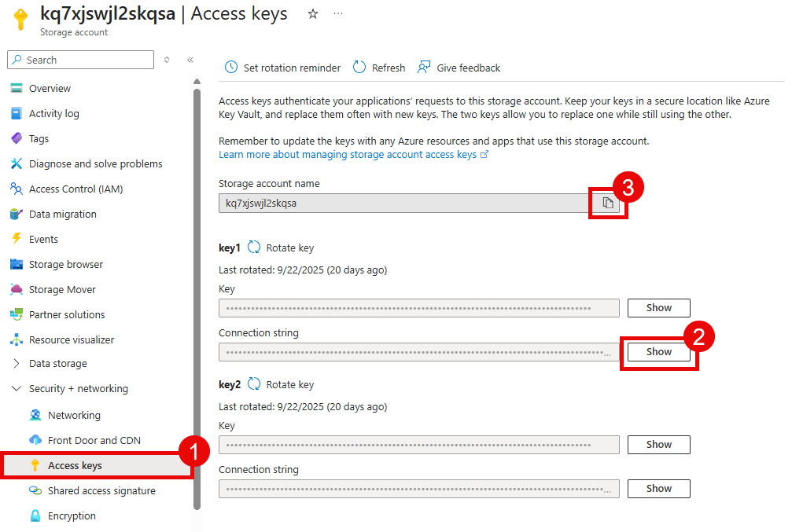Click the Refresh icon in the toolbar
803x532 pixels.
359,68
